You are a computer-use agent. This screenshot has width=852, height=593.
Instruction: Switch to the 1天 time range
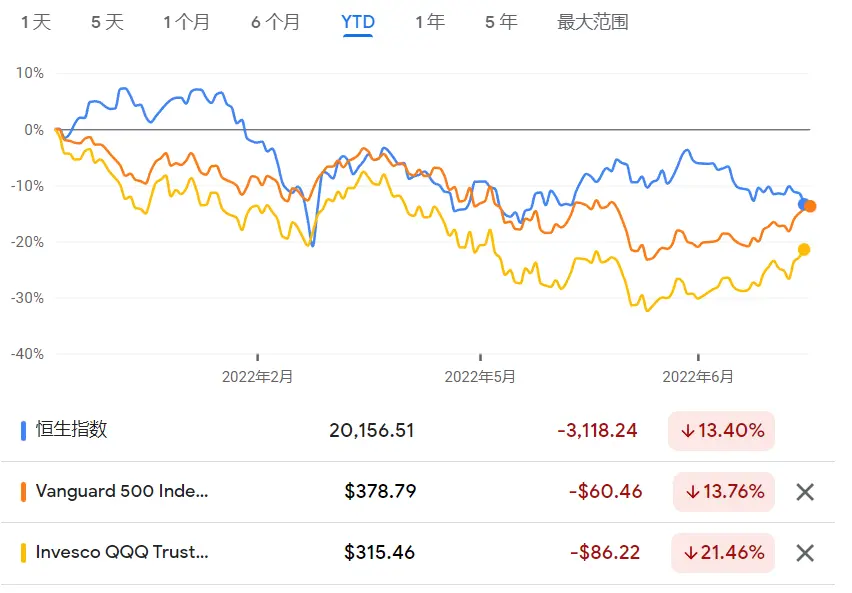pos(36,22)
